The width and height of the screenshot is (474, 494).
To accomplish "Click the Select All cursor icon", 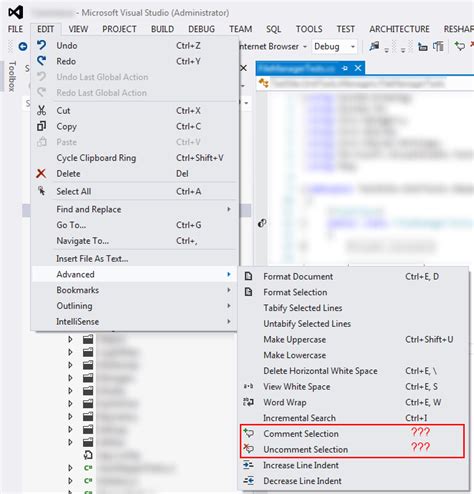I will (x=41, y=191).
